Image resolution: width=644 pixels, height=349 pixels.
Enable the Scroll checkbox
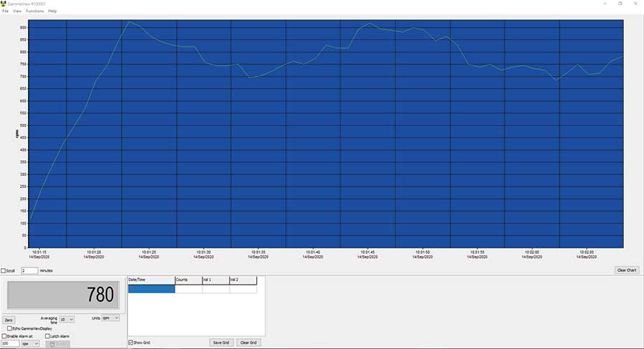[4, 271]
